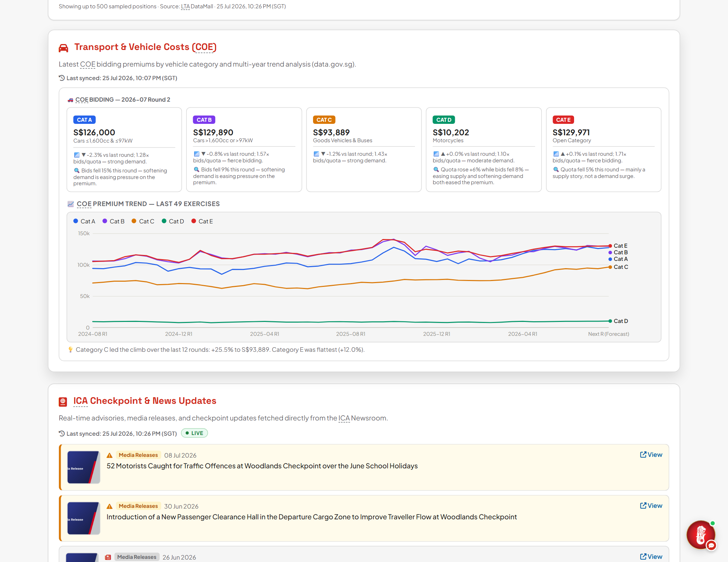The image size is (728, 562).
Task: Click the bar chart icon in Cat C card
Action: click(316, 154)
